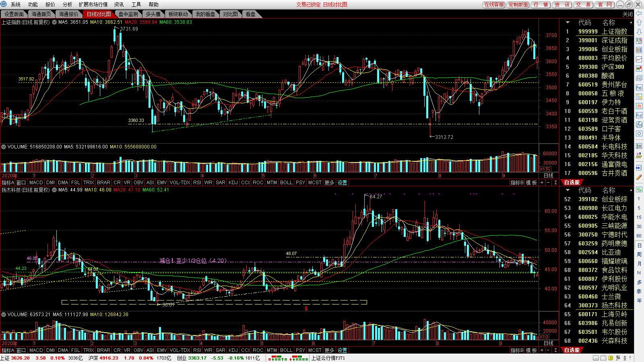The width and height of the screenshot is (644, 362).
Task: Click the 定制版面 button
Action: coord(518,4)
